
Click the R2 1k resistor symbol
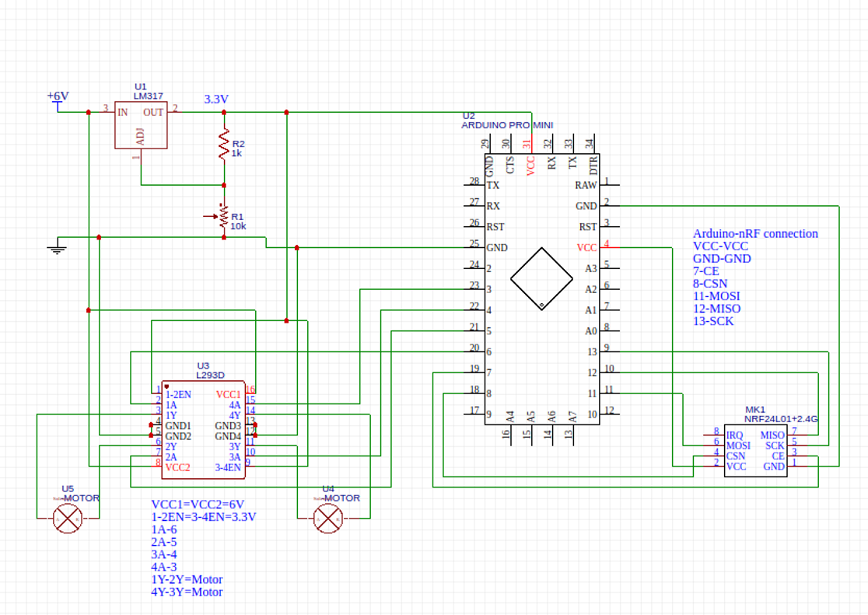coord(224,145)
